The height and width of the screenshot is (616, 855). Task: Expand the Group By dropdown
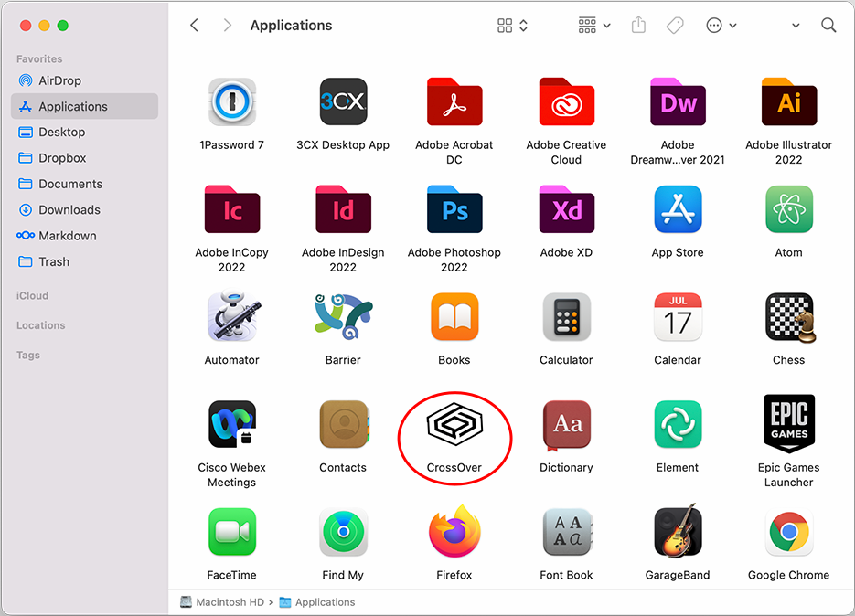(594, 26)
